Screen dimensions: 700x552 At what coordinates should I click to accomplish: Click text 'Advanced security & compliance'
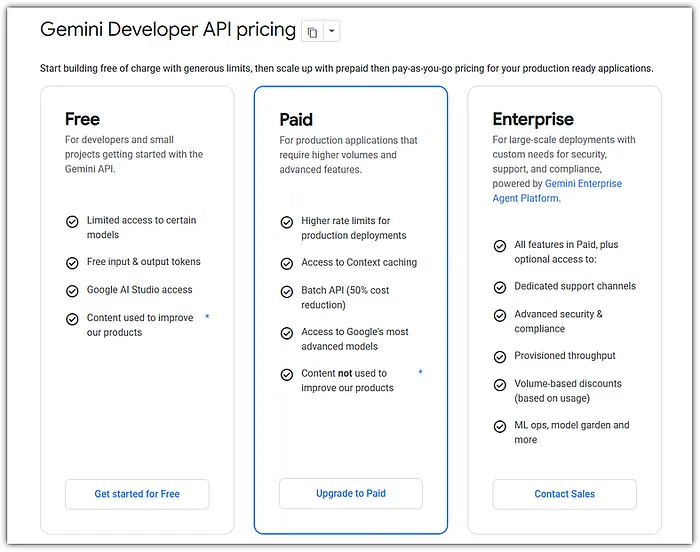click(558, 321)
